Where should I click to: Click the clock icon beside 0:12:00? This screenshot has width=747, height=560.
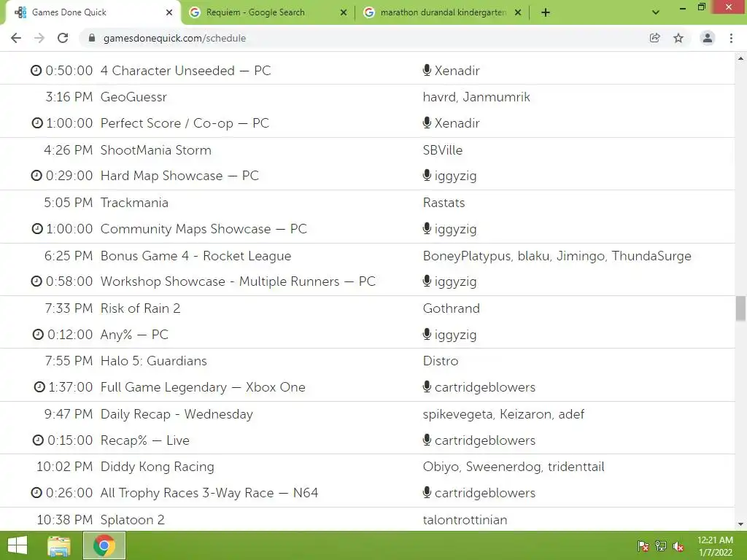[38, 334]
